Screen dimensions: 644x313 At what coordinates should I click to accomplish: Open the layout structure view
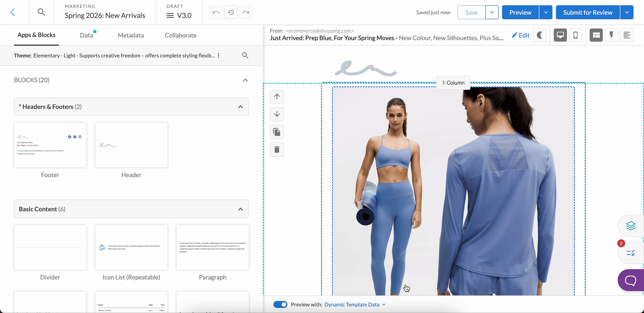coord(596,35)
